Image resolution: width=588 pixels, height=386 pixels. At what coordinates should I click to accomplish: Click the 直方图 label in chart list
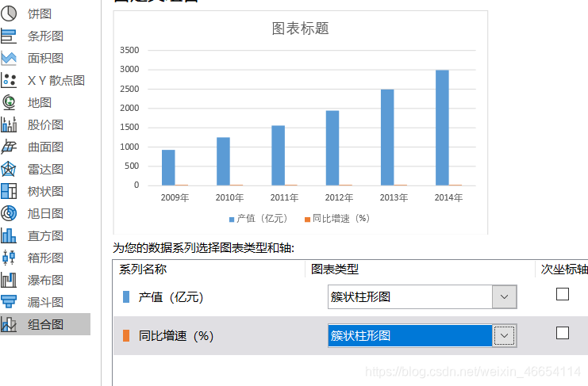tap(45, 235)
